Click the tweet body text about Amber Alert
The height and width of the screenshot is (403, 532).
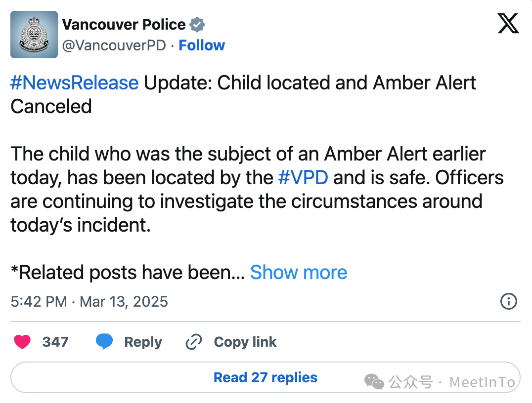click(257, 190)
